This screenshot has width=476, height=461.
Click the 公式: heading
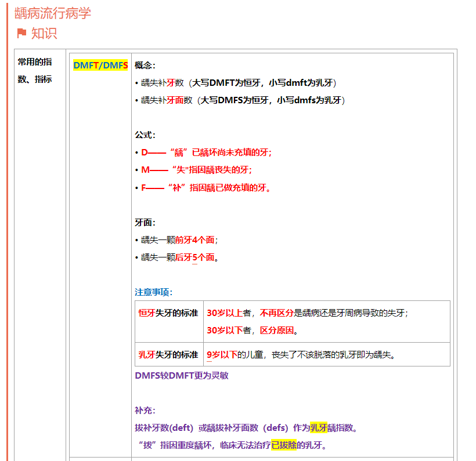[x=145, y=135]
